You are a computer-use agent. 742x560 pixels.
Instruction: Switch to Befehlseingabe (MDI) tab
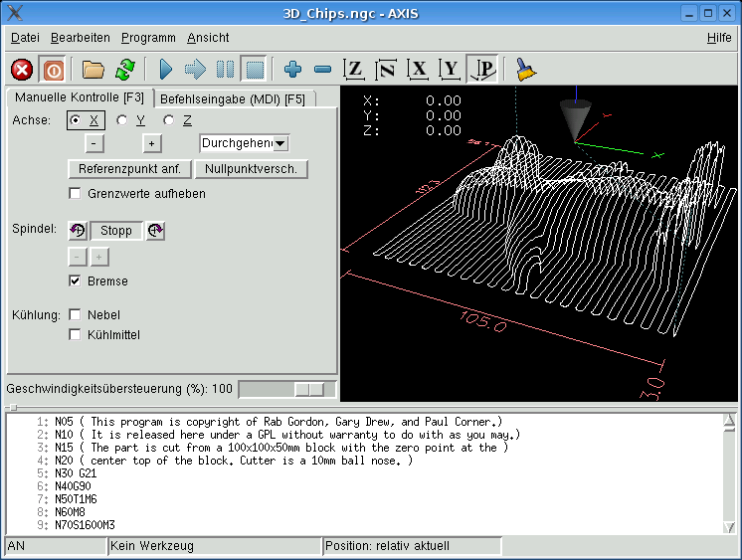233,98
